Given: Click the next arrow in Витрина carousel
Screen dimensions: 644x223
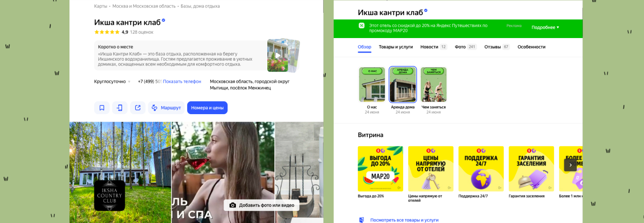Looking at the screenshot, I should tap(571, 165).
